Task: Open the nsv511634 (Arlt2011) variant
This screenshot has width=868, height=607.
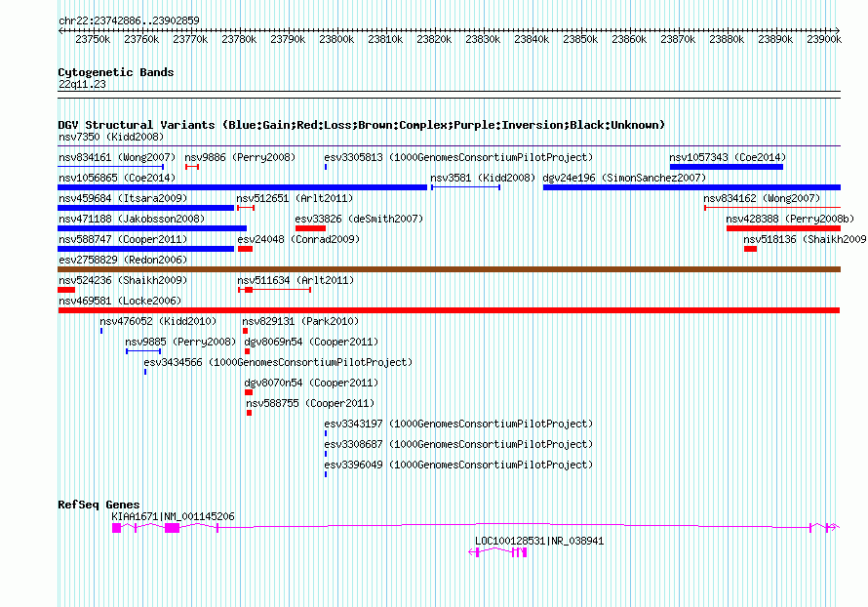Action: (296, 280)
